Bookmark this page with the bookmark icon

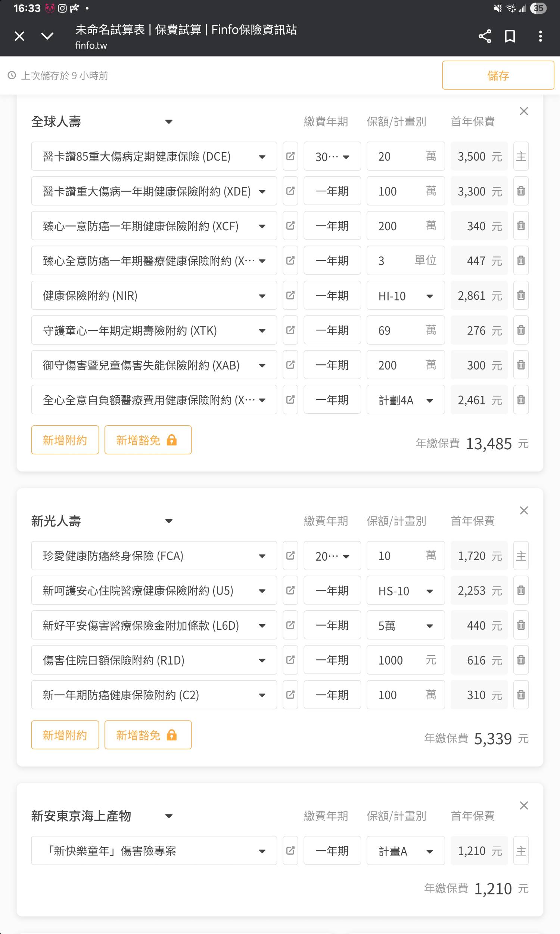(x=510, y=36)
